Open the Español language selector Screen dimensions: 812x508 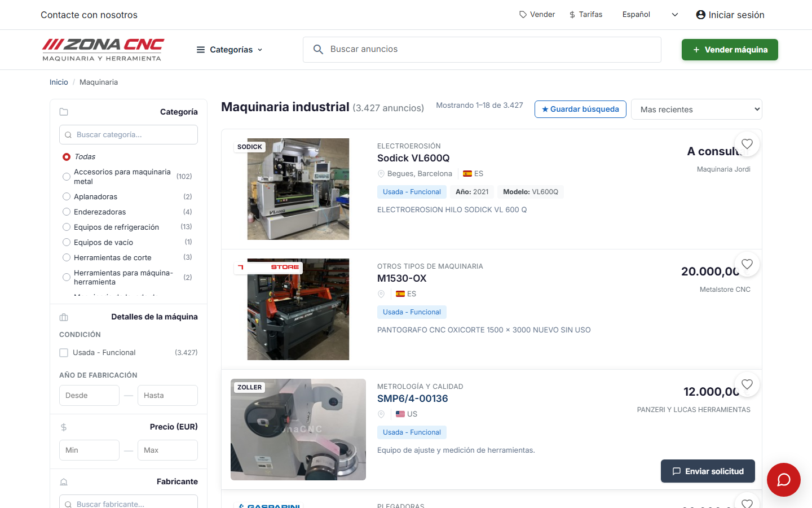tap(650, 15)
